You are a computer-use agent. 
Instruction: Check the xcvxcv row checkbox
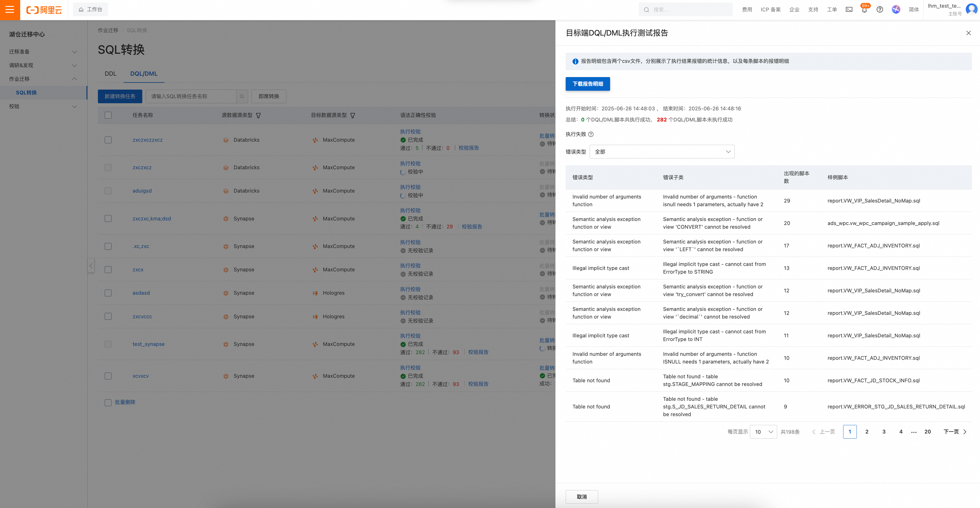[108, 376]
